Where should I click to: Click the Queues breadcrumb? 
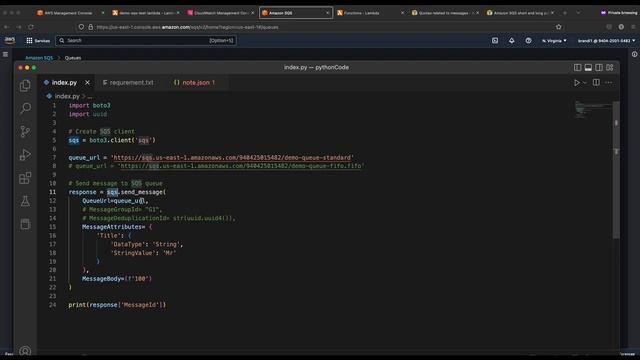point(73,58)
